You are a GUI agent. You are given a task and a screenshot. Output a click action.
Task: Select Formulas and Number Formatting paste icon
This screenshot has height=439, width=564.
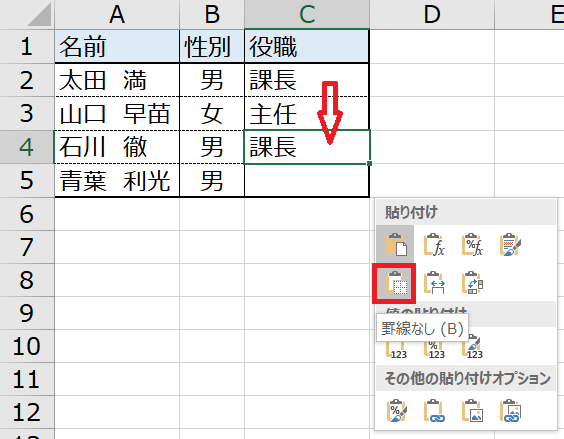[x=472, y=244]
